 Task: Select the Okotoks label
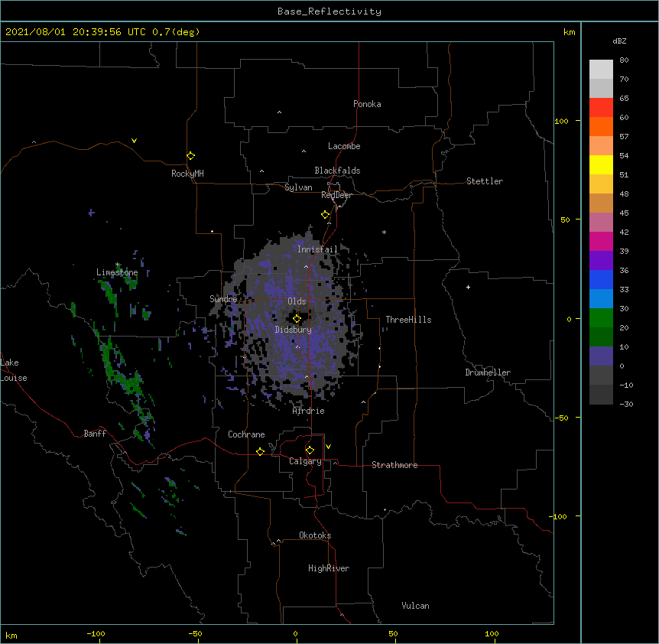coord(315,535)
